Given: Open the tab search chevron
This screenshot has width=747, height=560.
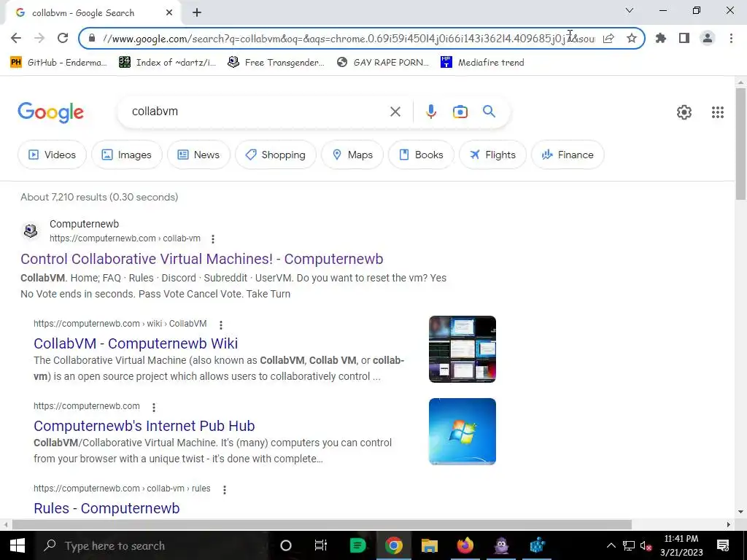Looking at the screenshot, I should point(630,10).
